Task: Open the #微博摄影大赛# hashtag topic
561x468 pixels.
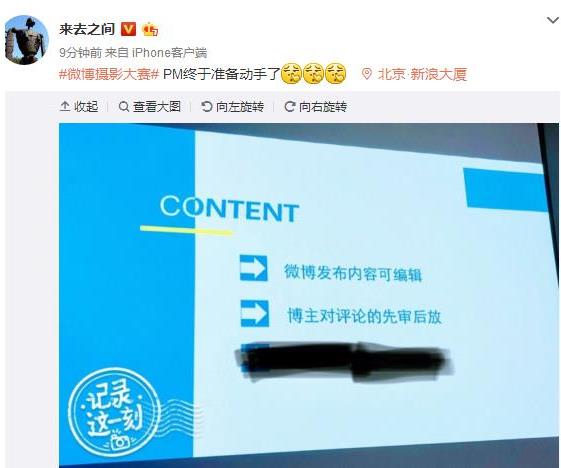Action: tap(109, 74)
